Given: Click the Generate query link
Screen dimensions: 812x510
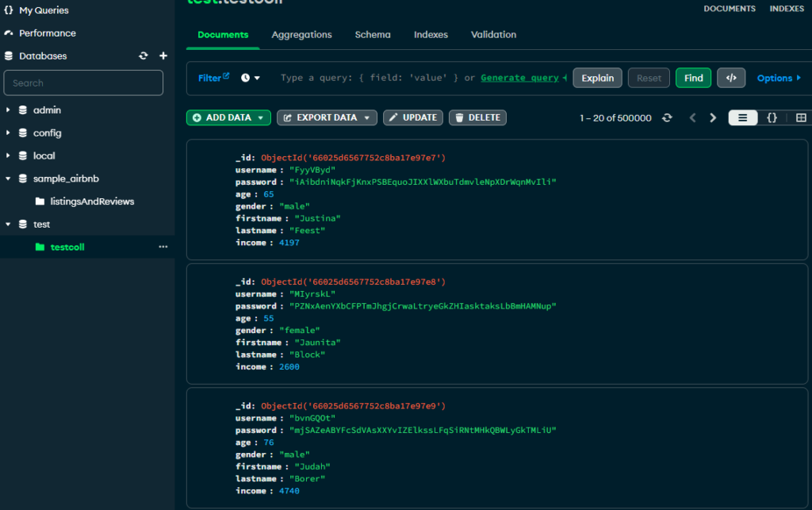Looking at the screenshot, I should tap(519, 78).
